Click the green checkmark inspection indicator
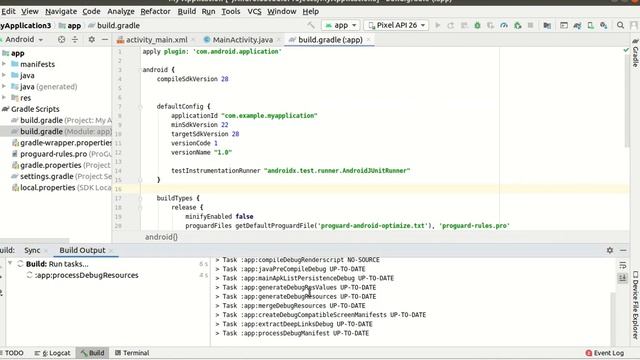Screen dimensions: 640x360 click(626, 50)
